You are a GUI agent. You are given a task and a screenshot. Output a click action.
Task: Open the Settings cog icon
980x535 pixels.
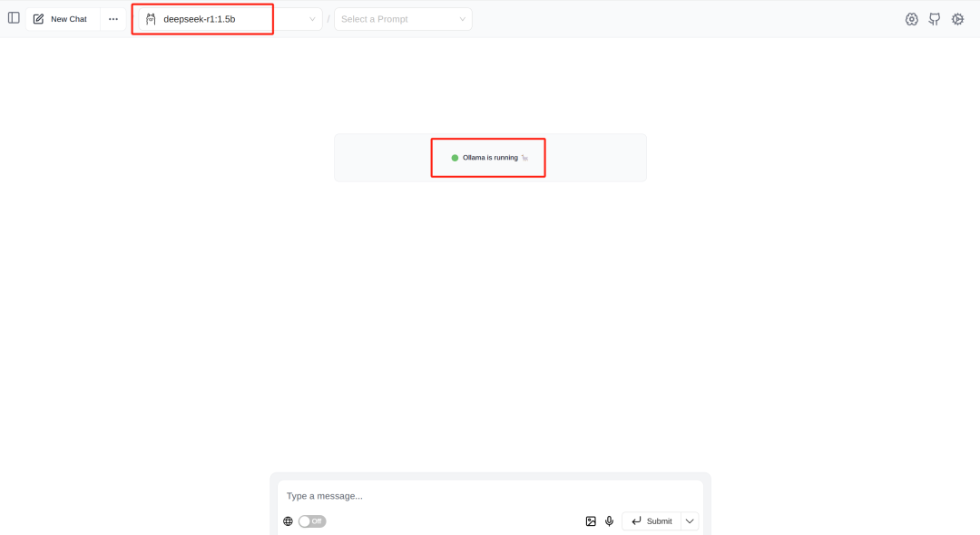click(957, 19)
